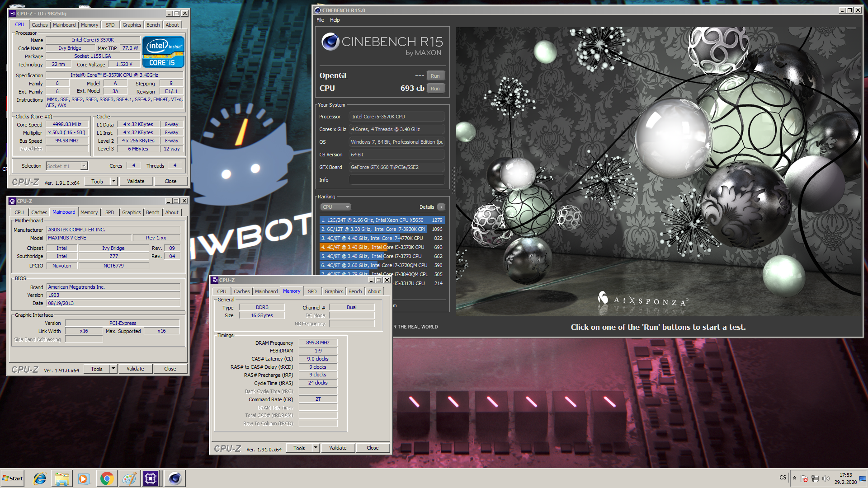Click Validate in Memory CPU-Z window
Image resolution: width=868 pixels, height=488 pixels.
click(338, 448)
